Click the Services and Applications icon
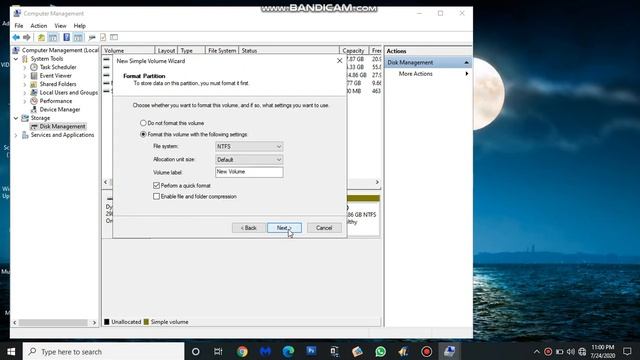Screen dimensions: 640x360 pos(25,135)
